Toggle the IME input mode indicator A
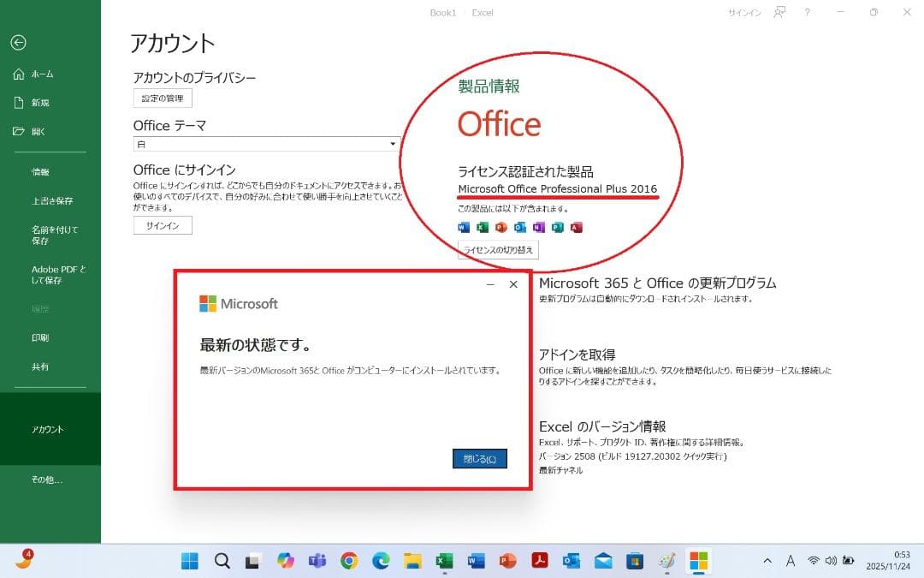This screenshot has height=578, width=924. (x=791, y=561)
